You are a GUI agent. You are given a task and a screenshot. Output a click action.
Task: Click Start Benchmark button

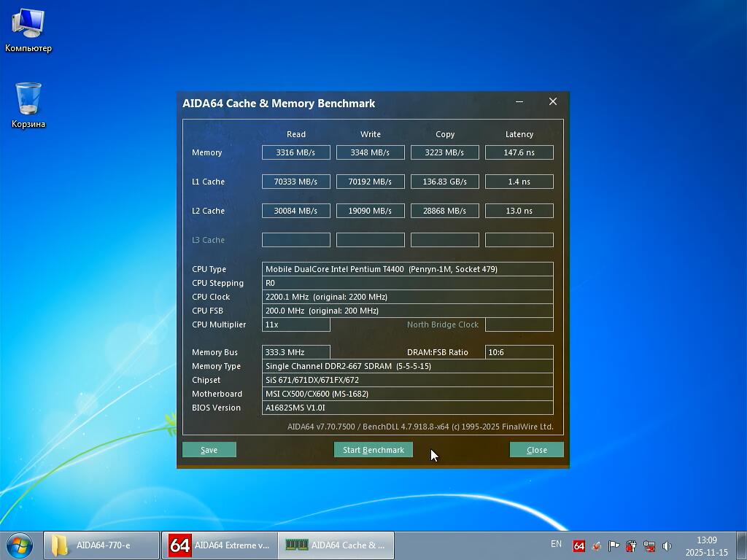point(373,449)
